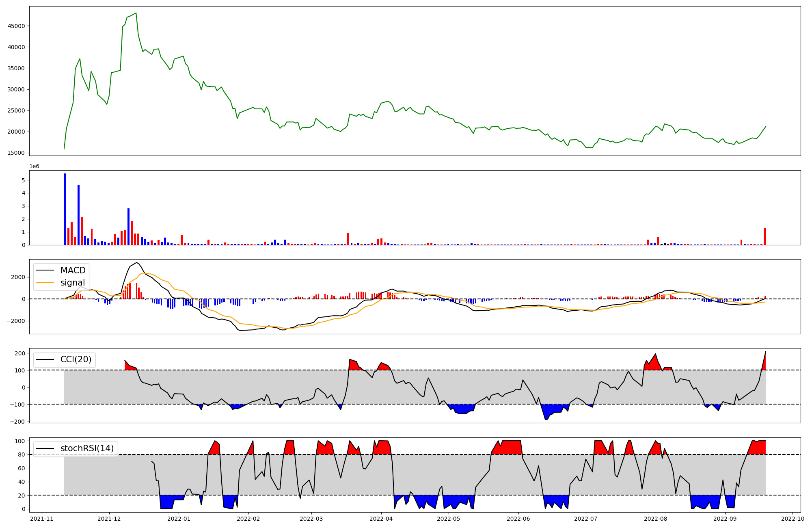
Task: Click the CCI(20) legend entry
Action: [76, 359]
